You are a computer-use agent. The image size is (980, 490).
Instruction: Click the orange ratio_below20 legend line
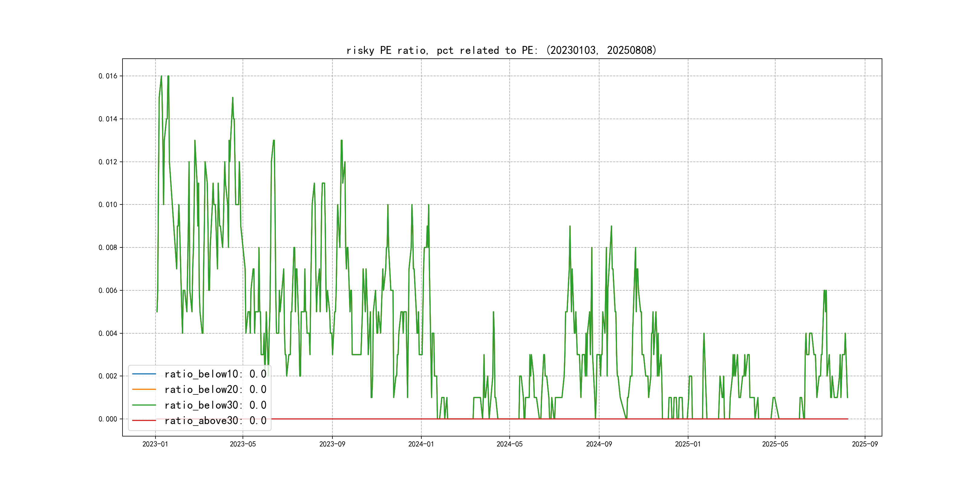(x=144, y=389)
